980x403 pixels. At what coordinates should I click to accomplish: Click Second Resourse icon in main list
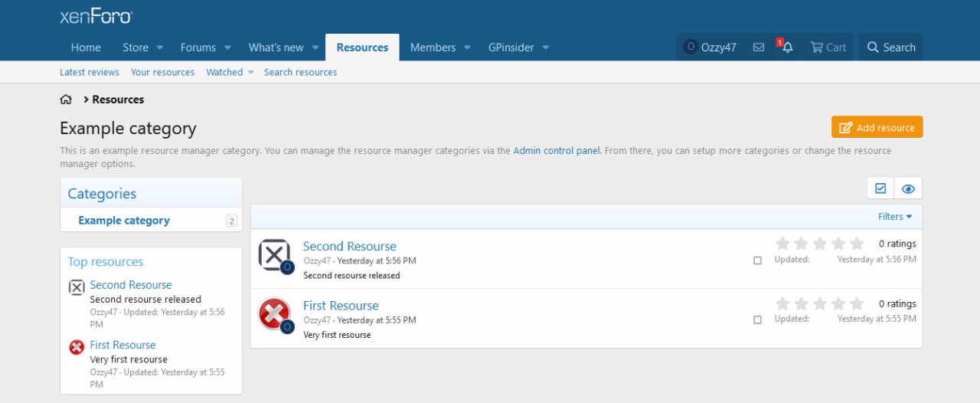(274, 254)
